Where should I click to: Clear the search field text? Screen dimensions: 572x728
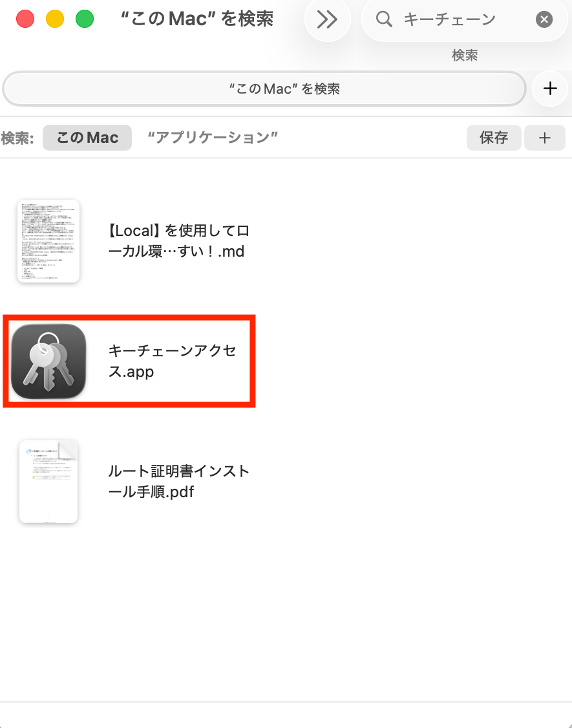544,19
